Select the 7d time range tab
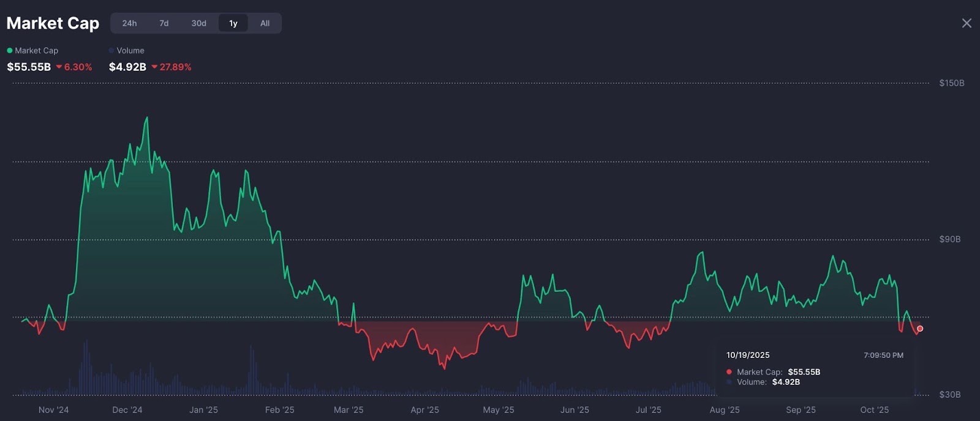Viewport: 980px width, 421px height. click(x=164, y=23)
